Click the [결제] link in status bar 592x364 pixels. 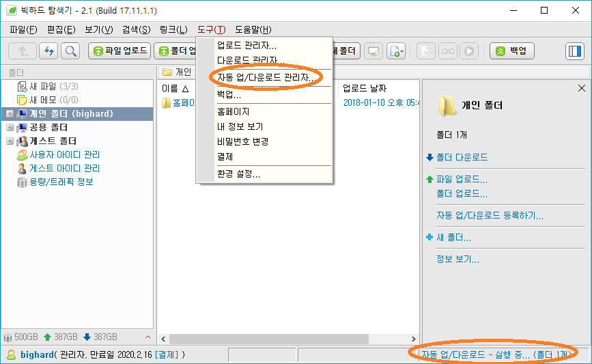coord(167,354)
